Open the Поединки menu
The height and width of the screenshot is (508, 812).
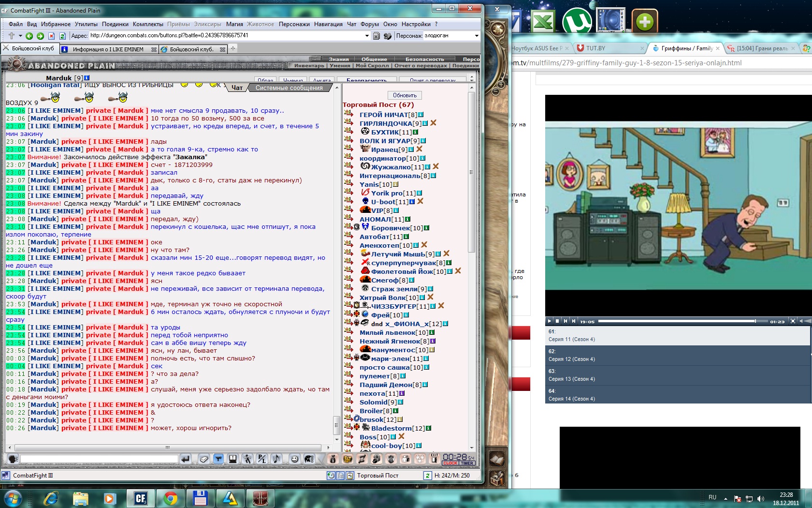(x=115, y=24)
